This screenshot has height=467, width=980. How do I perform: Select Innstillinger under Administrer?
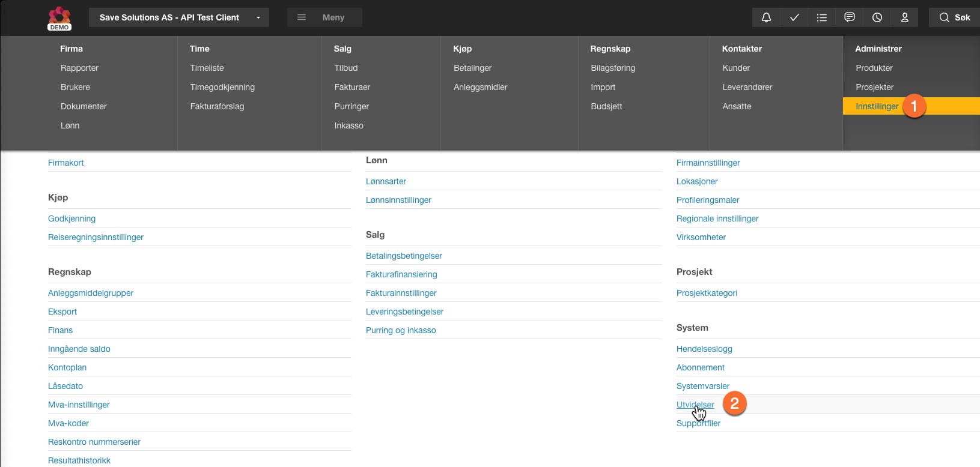(877, 106)
